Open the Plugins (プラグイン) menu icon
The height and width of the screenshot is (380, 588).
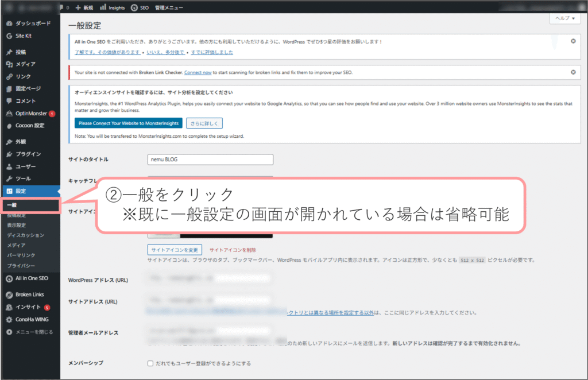pyautogui.click(x=9, y=154)
